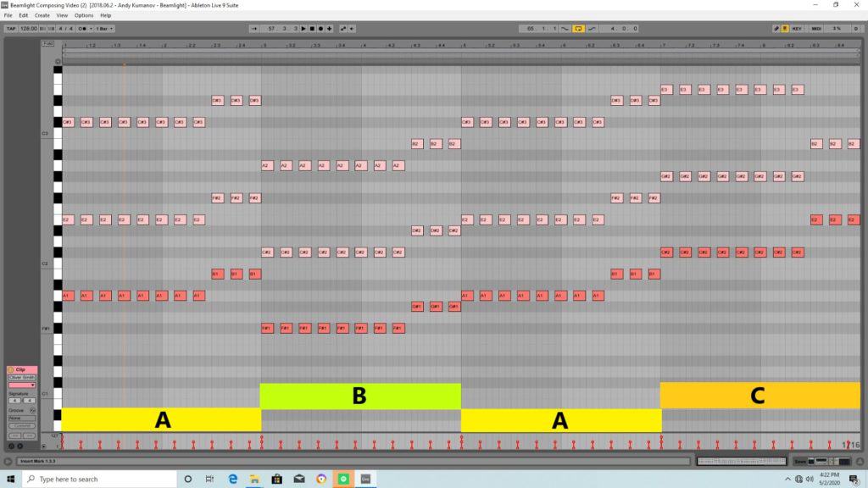Click the Fold button above the piano roll
Screen dimensions: 868x488
(x=48, y=43)
